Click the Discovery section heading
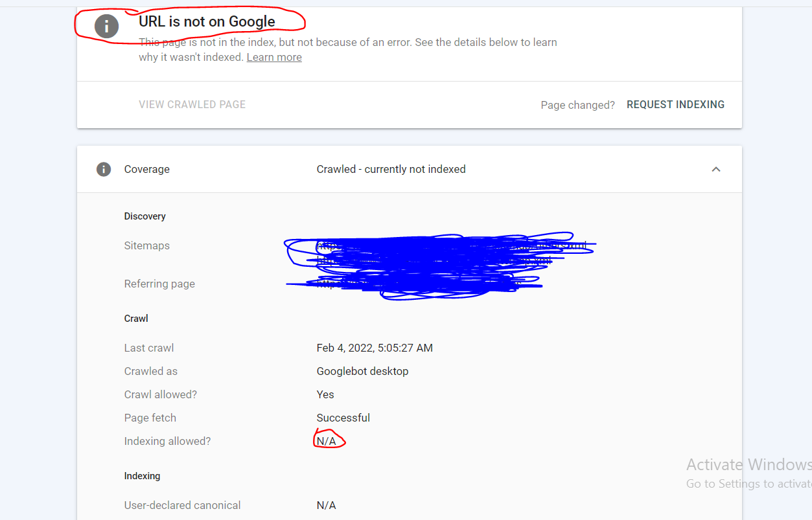This screenshot has height=520, width=812. click(145, 216)
